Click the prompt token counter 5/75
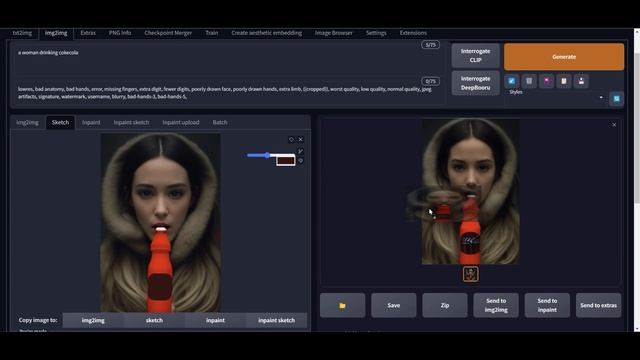Image resolution: width=640 pixels, height=360 pixels. click(430, 45)
